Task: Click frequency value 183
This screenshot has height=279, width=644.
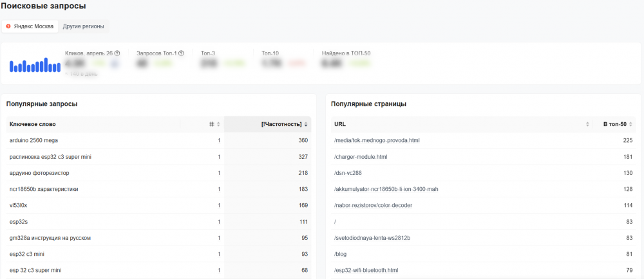Action: tap(303, 189)
